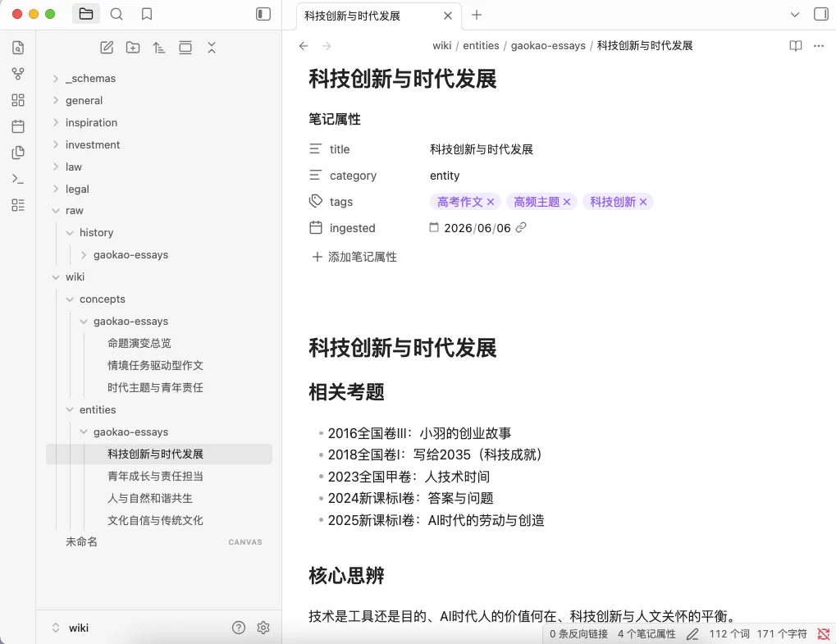
Task: Navigate forward with the right arrow
Action: tap(327, 46)
